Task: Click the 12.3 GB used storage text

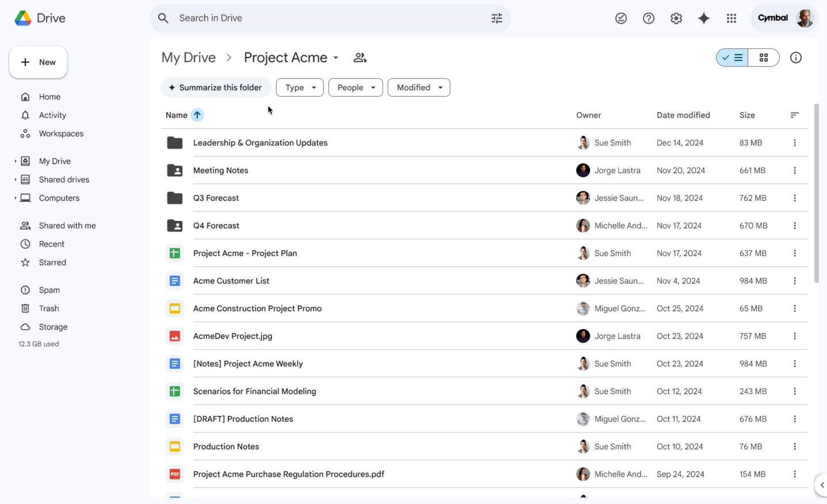Action: point(38,344)
